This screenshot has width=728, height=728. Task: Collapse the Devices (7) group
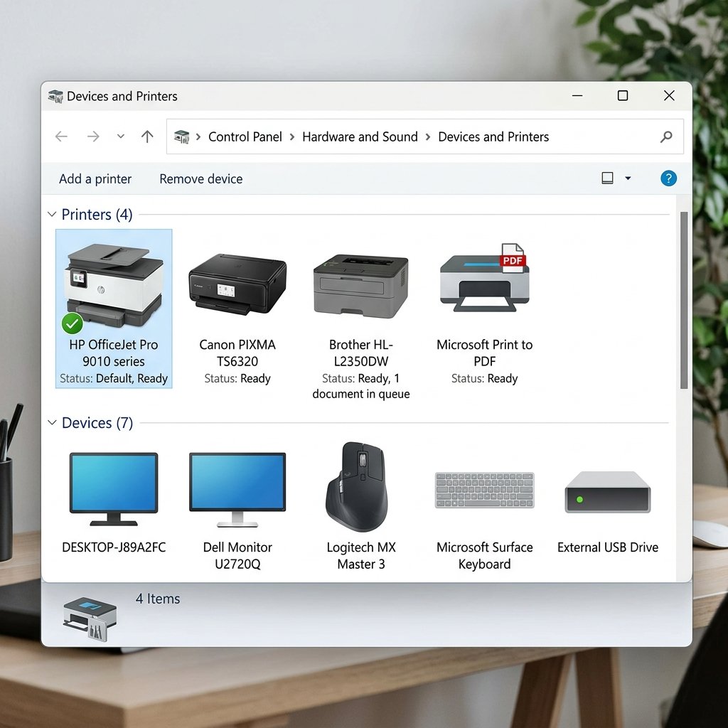click(x=52, y=422)
